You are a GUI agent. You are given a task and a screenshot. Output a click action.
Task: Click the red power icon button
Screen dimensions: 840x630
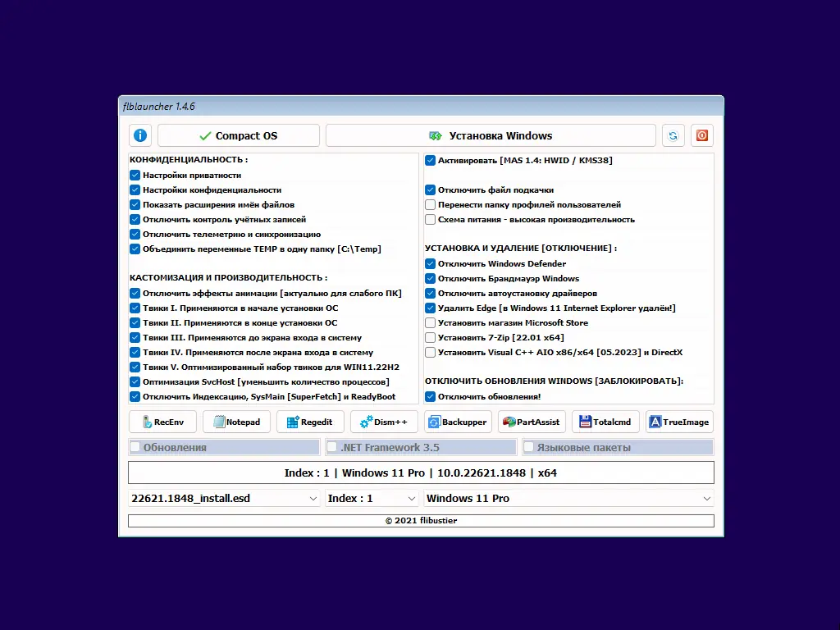(702, 135)
